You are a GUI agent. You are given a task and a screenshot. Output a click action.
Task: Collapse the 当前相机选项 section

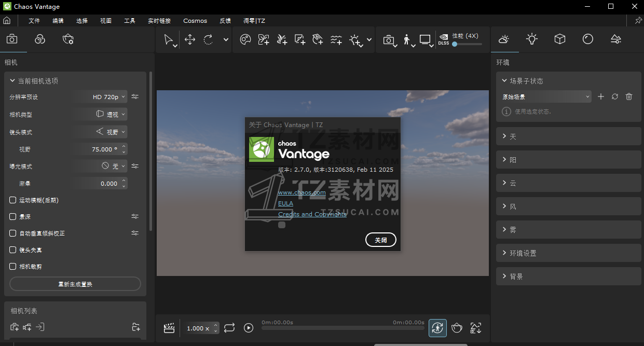point(75,81)
